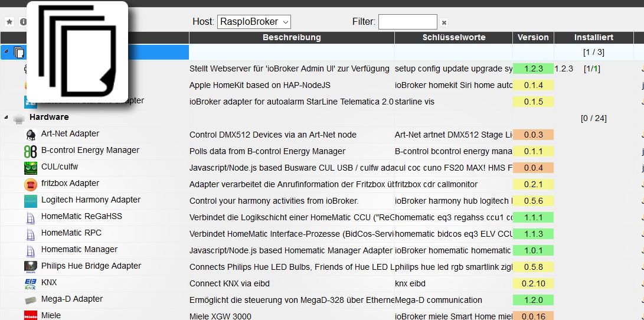Screen dimensions: 644x320
Task: Focus the Filter input field
Action: pos(407,22)
